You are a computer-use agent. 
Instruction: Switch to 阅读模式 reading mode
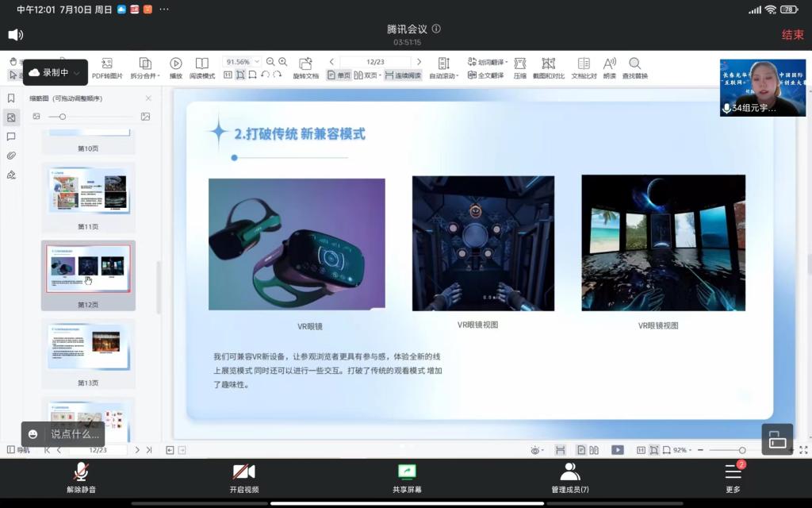tap(202, 68)
